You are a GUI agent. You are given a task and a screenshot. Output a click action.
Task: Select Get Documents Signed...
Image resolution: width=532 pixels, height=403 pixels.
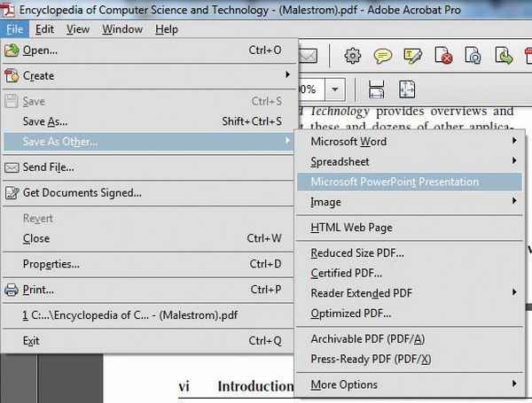(149, 193)
